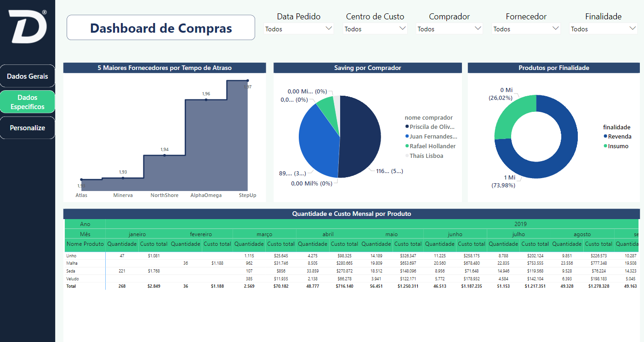Select the Insumo legend marker

point(605,146)
